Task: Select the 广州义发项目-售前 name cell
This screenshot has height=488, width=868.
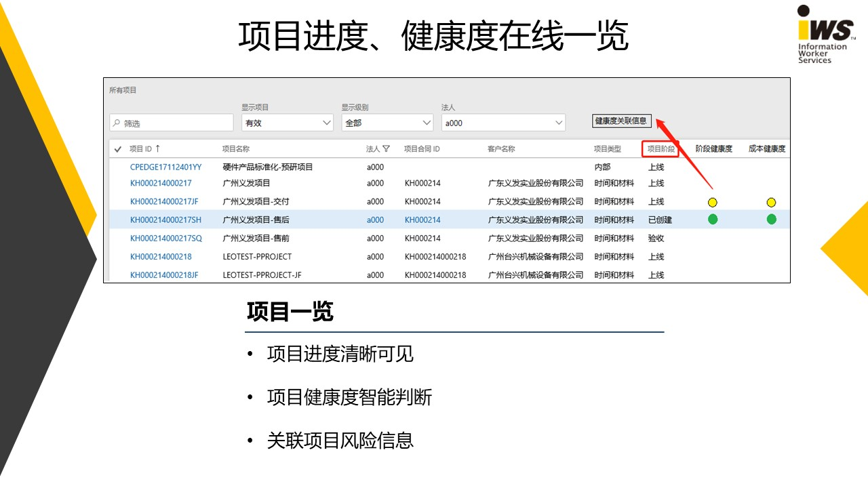Action: [256, 238]
